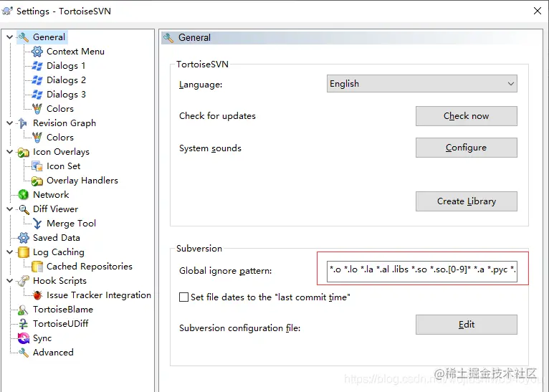Click the Check now button
The height and width of the screenshot is (392, 549).
click(x=467, y=116)
